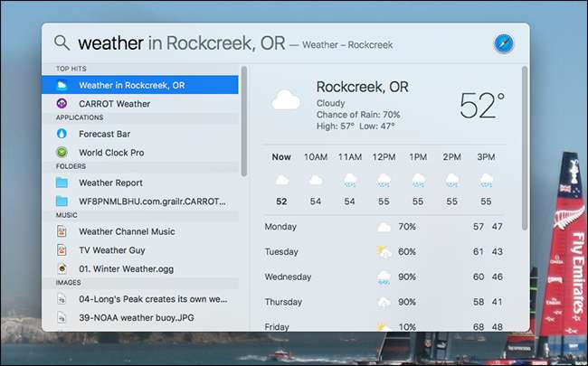Click the 52° current temperature reading
588x366 pixels.
click(481, 105)
